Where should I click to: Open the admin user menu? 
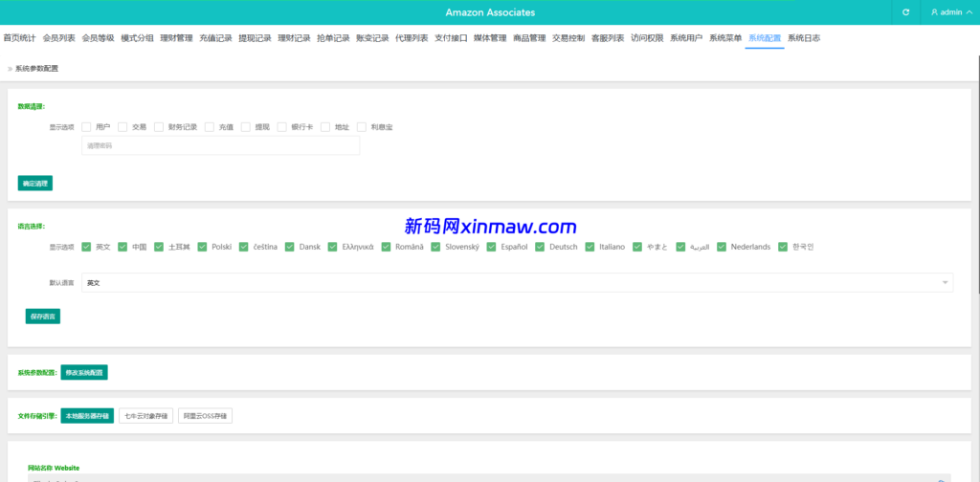coord(950,12)
